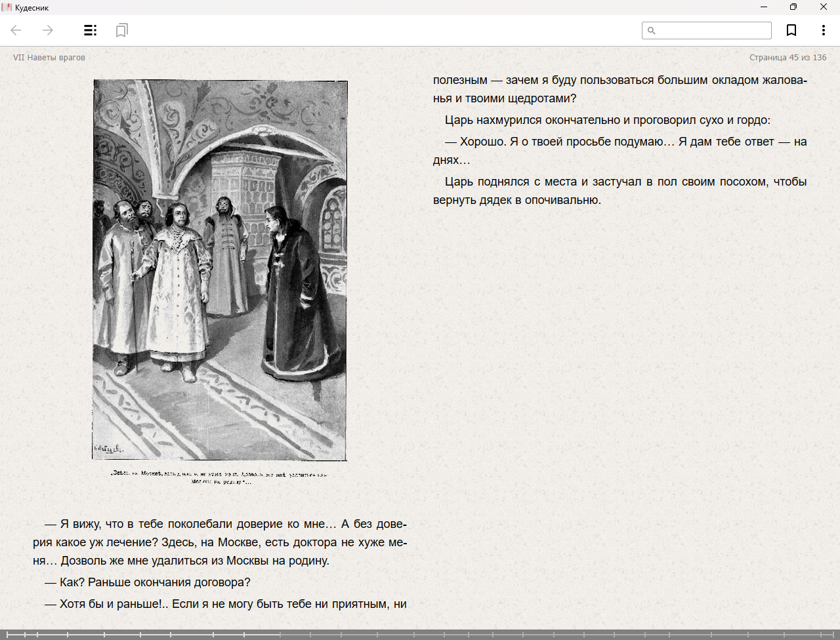Click the chapter title 'VII Наветы врагов'
The width and height of the screenshot is (840, 640).
point(49,58)
